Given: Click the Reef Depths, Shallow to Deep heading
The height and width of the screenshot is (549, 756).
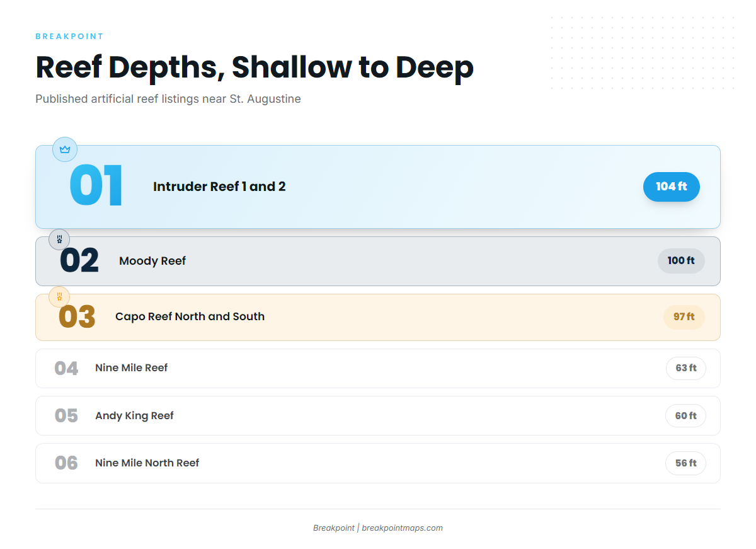Looking at the screenshot, I should [255, 67].
